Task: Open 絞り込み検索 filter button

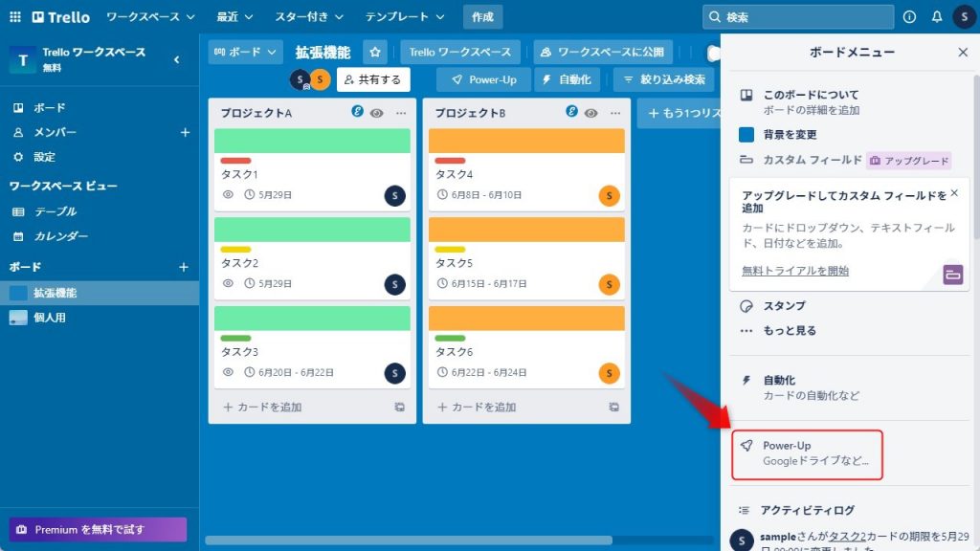Action: tap(664, 79)
